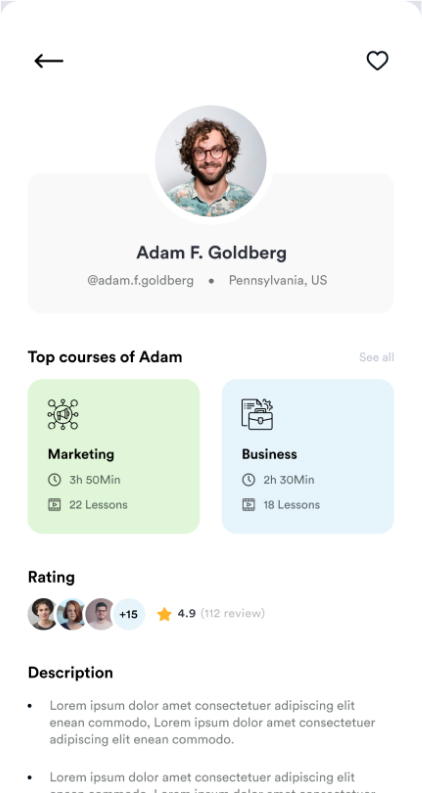Viewport: 422px width, 793px height.
Task: Select the first reviewer avatar
Action: tap(43, 614)
